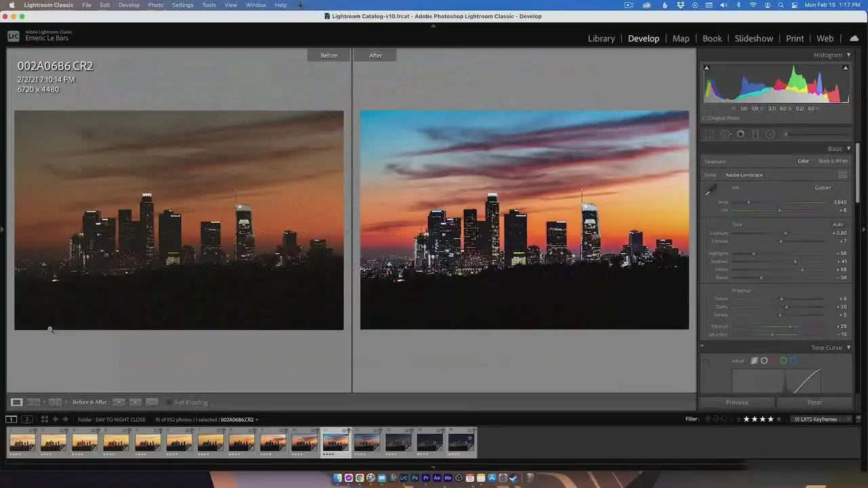Select the first filmstrip thumbnail
The width and height of the screenshot is (868, 488).
tap(22, 443)
